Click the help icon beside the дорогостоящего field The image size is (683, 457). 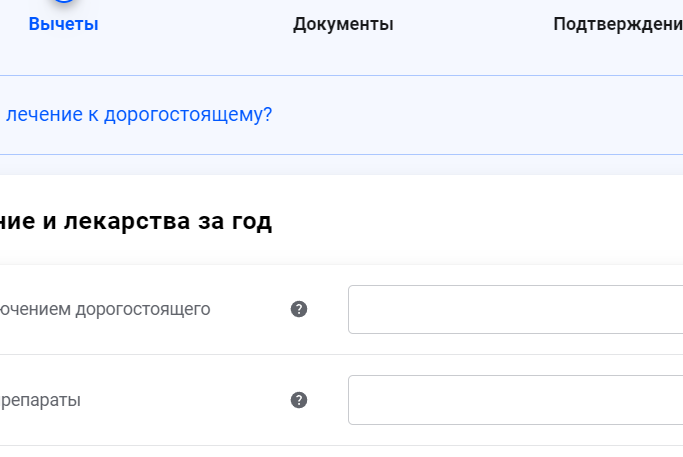click(298, 309)
